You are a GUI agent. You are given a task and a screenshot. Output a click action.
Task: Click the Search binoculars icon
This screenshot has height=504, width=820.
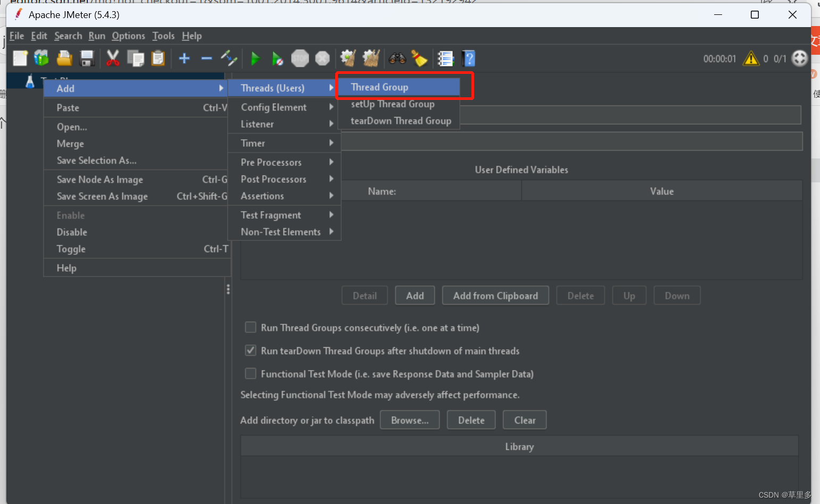[397, 58]
